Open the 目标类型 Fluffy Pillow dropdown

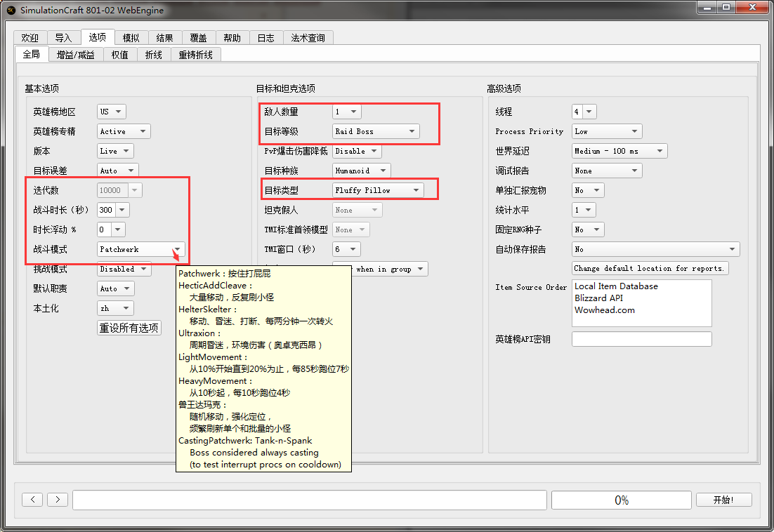point(378,189)
